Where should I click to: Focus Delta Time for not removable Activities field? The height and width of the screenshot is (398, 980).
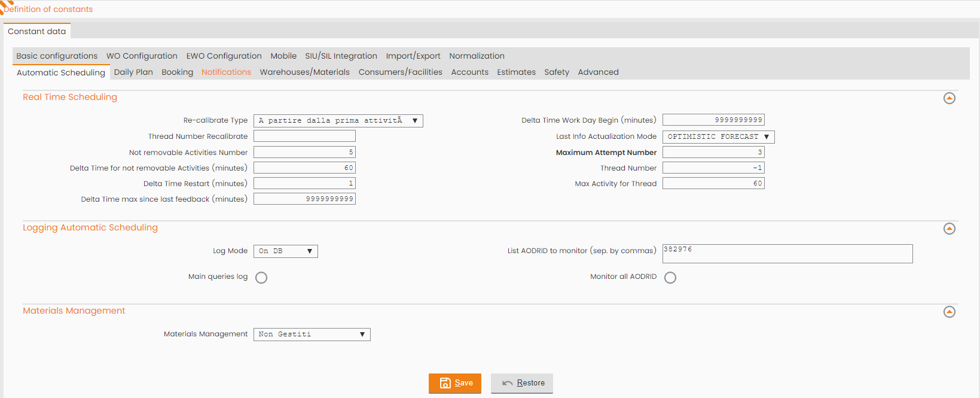coord(304,168)
